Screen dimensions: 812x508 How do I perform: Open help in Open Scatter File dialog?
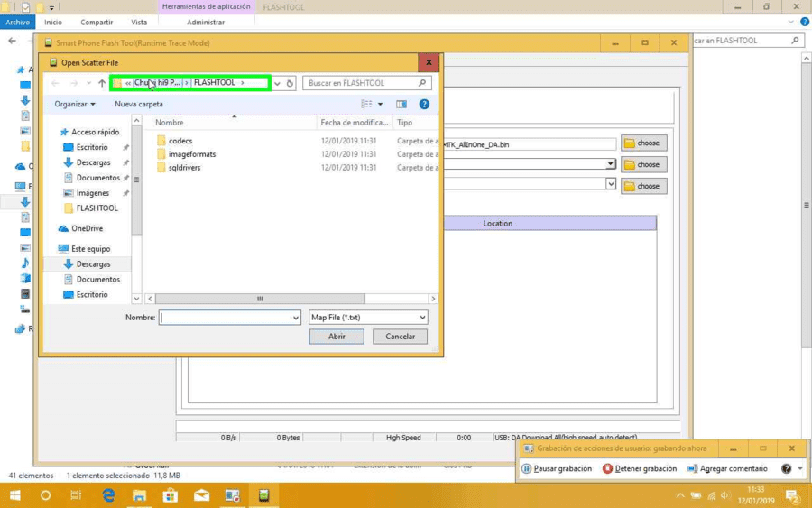(424, 104)
